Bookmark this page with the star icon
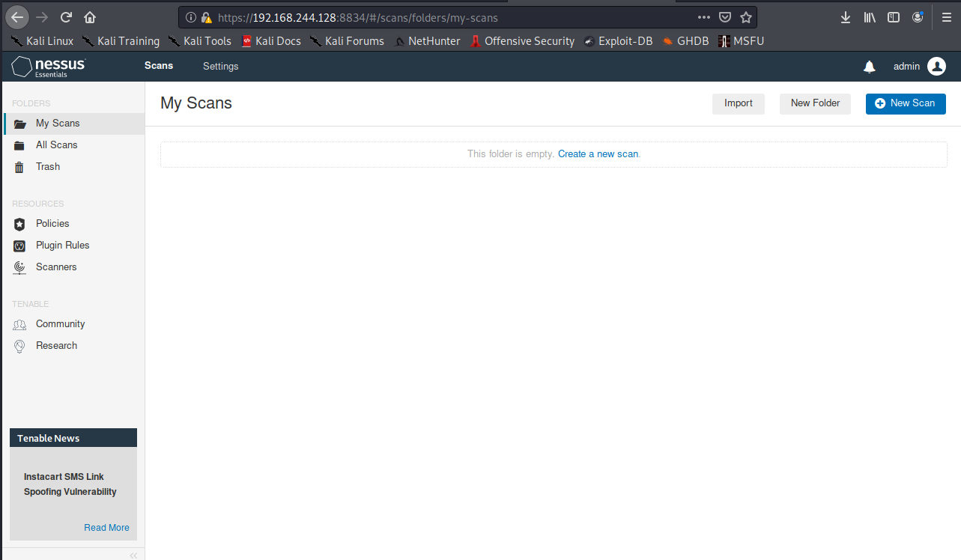 [x=746, y=17]
